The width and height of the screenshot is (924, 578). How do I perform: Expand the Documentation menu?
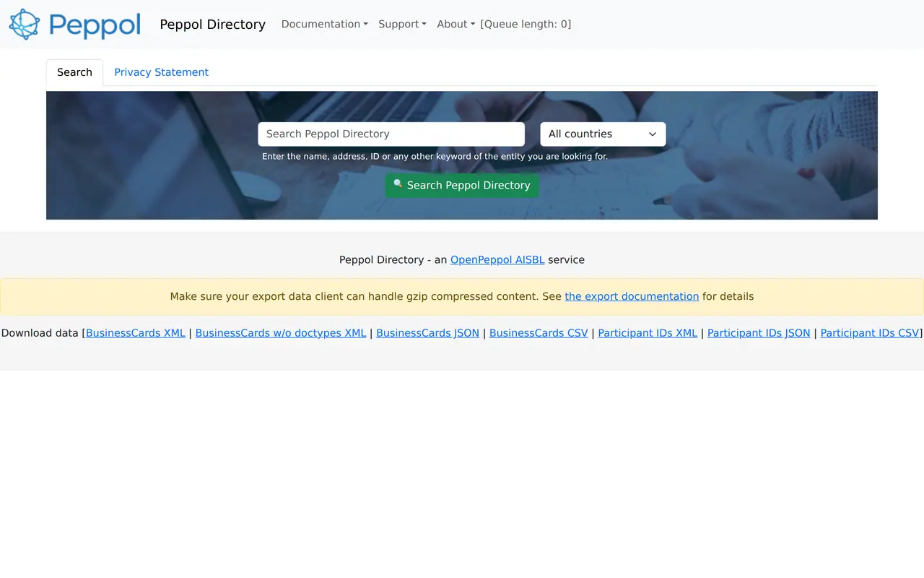tap(325, 24)
